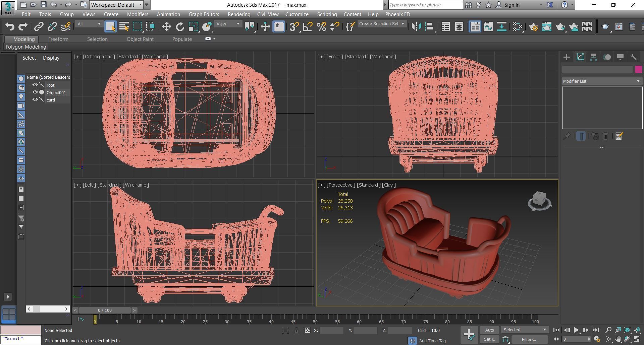Activate the Pan viewport hand tool
644x345 pixels.
tap(618, 339)
